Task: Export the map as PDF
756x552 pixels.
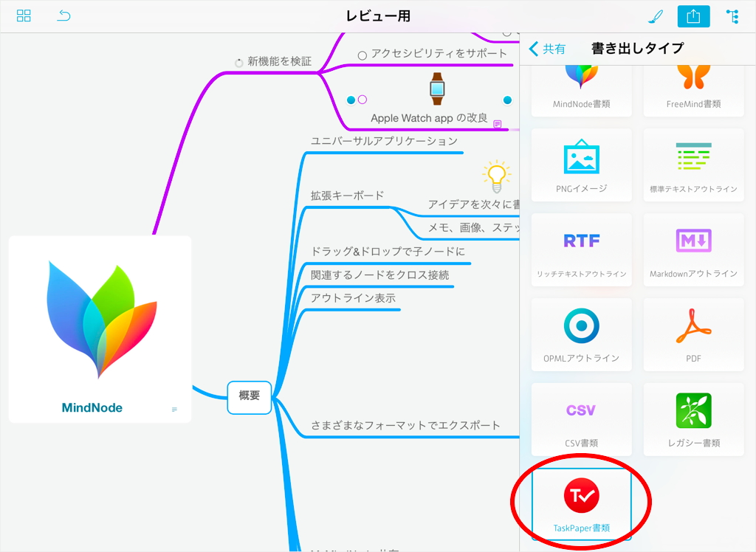Action: (x=693, y=334)
